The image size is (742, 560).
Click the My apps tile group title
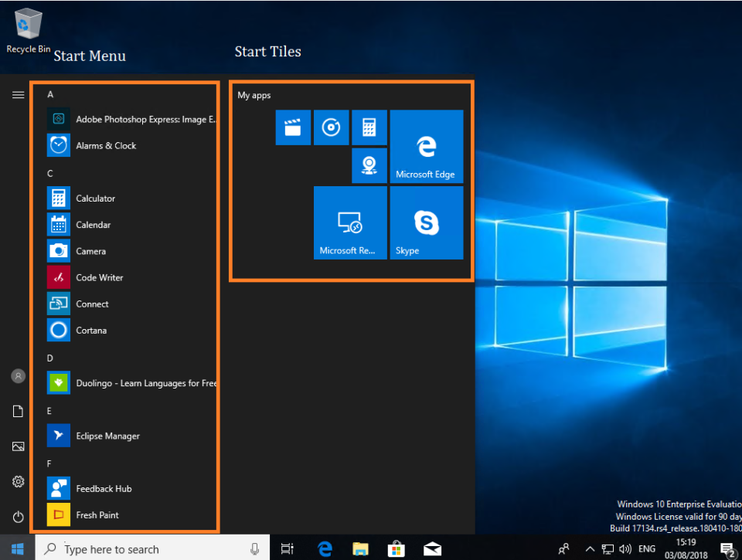coord(254,96)
